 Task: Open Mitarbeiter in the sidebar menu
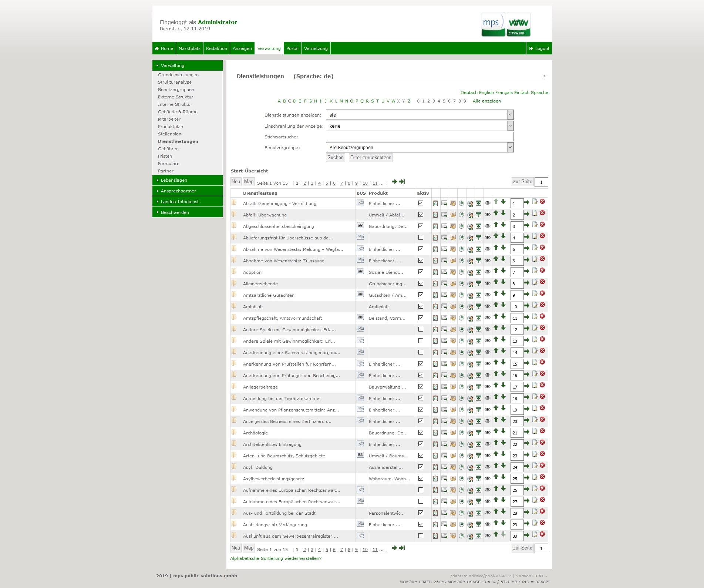point(169,119)
